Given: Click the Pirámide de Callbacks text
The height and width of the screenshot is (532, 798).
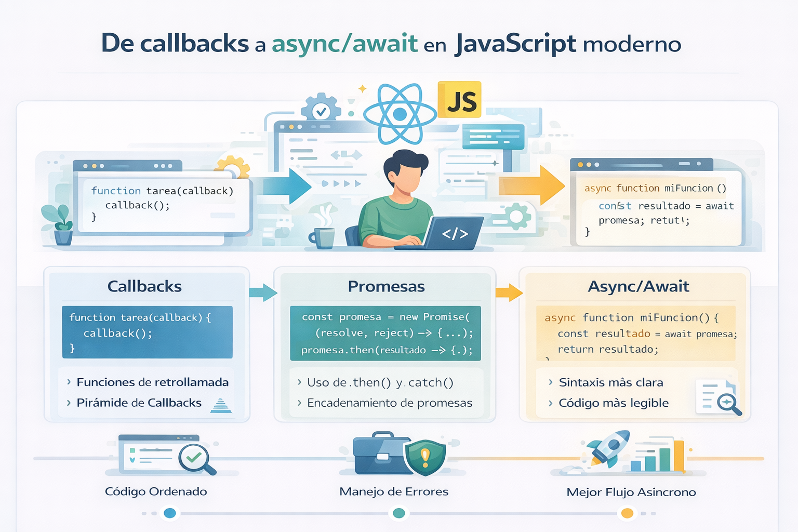Looking at the screenshot, I should [139, 403].
